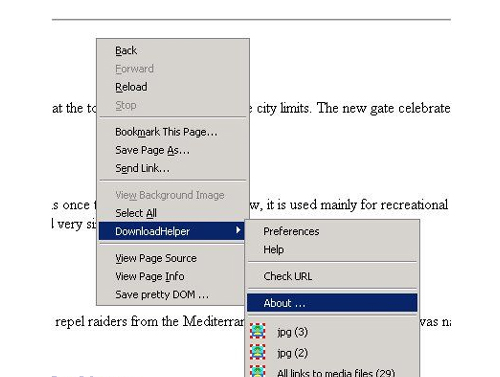The image size is (500, 377).
Task: Choose All links to media files (29)
Action: (x=332, y=371)
